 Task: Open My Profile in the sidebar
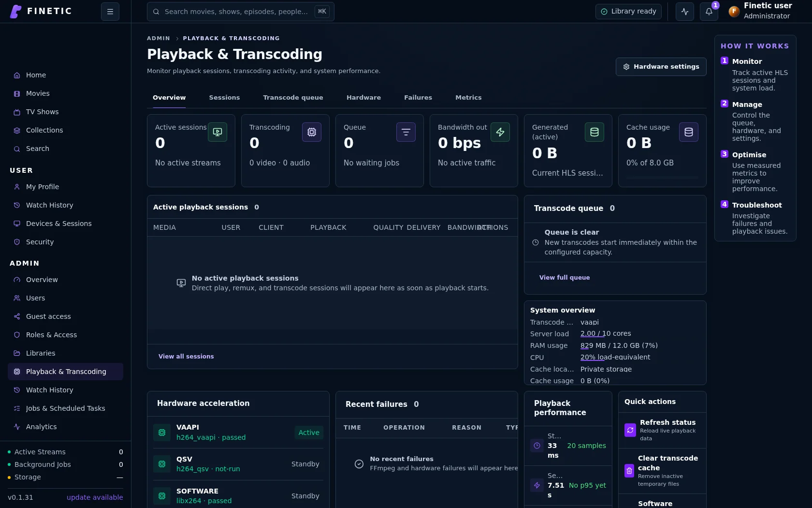[x=65, y=187]
